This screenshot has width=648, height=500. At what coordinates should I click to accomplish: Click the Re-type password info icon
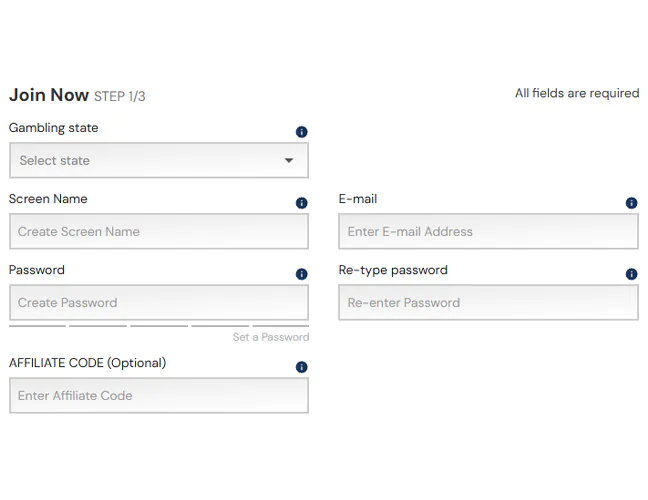(x=632, y=274)
